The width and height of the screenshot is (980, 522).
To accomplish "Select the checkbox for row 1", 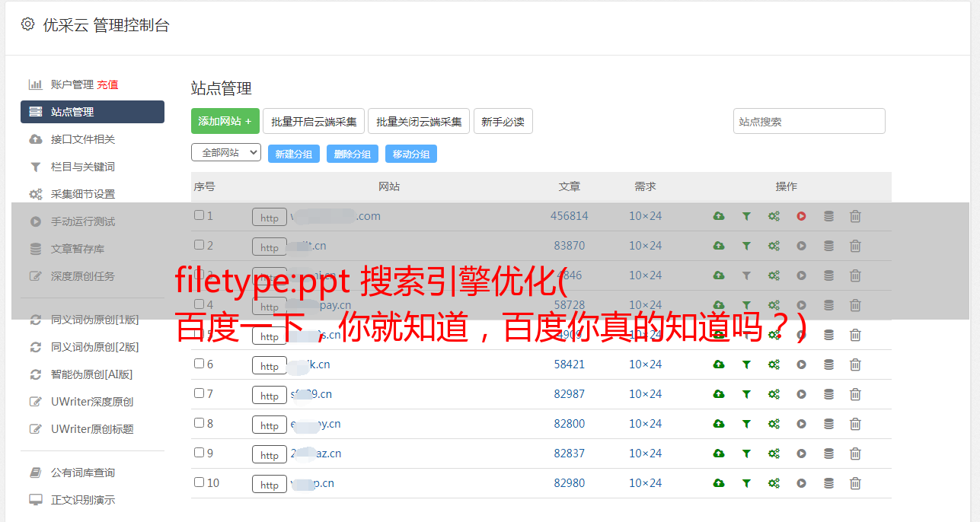I will [199, 215].
